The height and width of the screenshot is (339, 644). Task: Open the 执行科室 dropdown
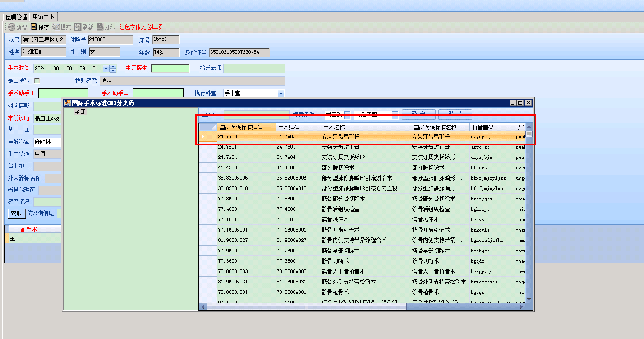[x=281, y=93]
